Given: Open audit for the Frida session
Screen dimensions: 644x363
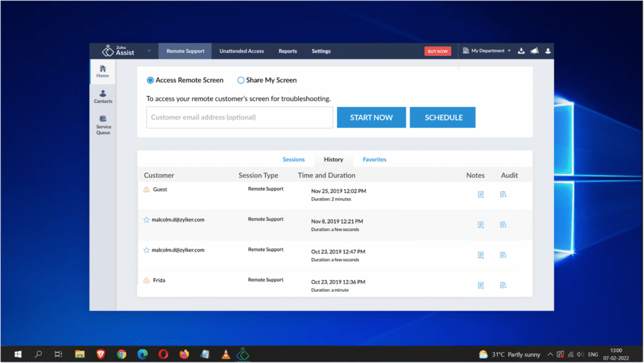Looking at the screenshot, I should (503, 285).
